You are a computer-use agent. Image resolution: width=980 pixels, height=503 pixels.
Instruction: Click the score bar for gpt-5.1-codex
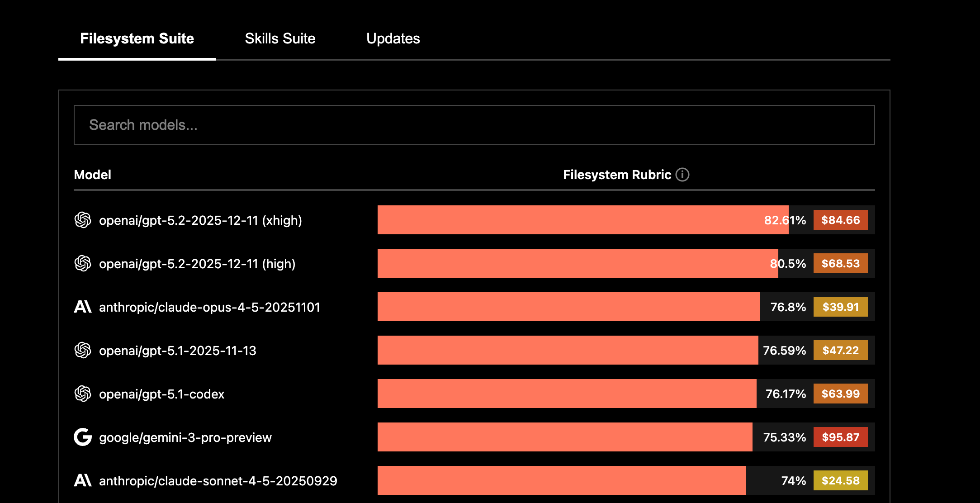(x=567, y=394)
